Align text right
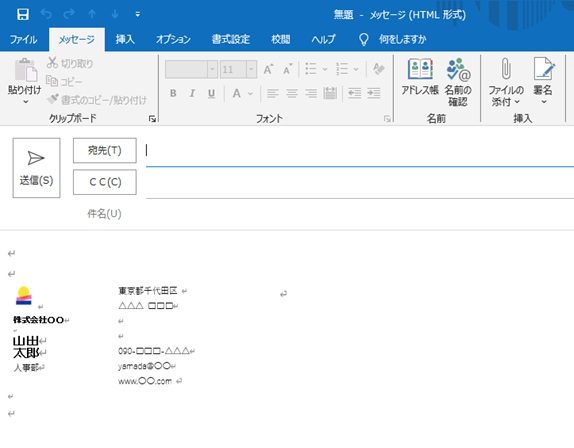The image size is (574, 448). (311, 94)
